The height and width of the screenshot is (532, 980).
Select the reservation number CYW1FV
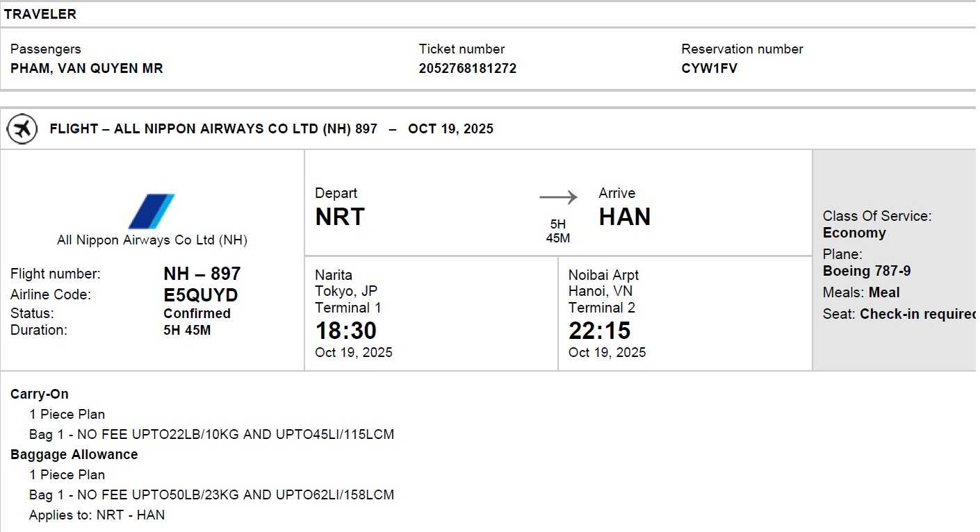(709, 69)
